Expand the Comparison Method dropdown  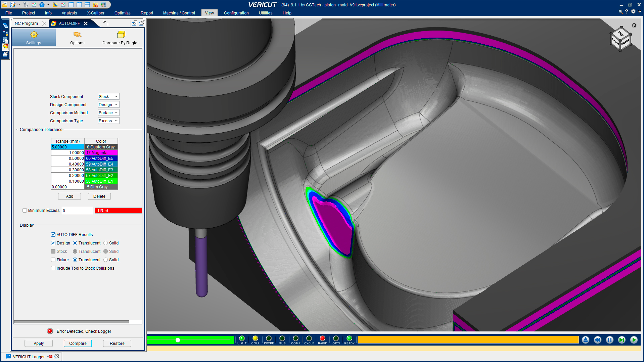(108, 113)
